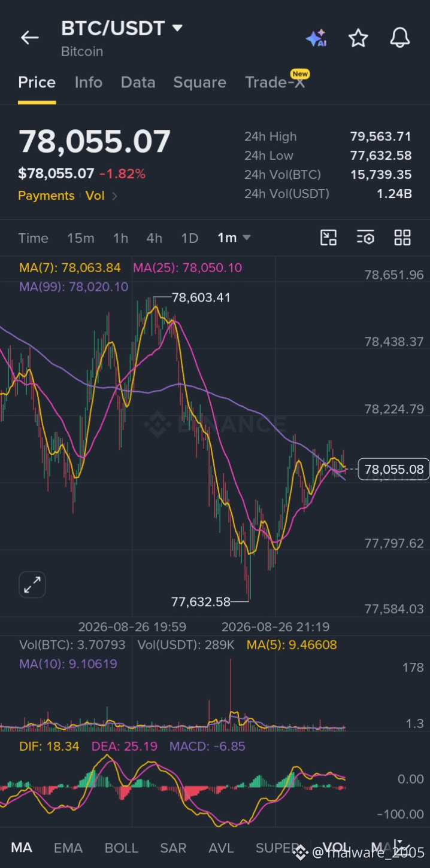Open chart indicator settings icon
Viewport: 430px width, 868px height.
click(x=365, y=237)
